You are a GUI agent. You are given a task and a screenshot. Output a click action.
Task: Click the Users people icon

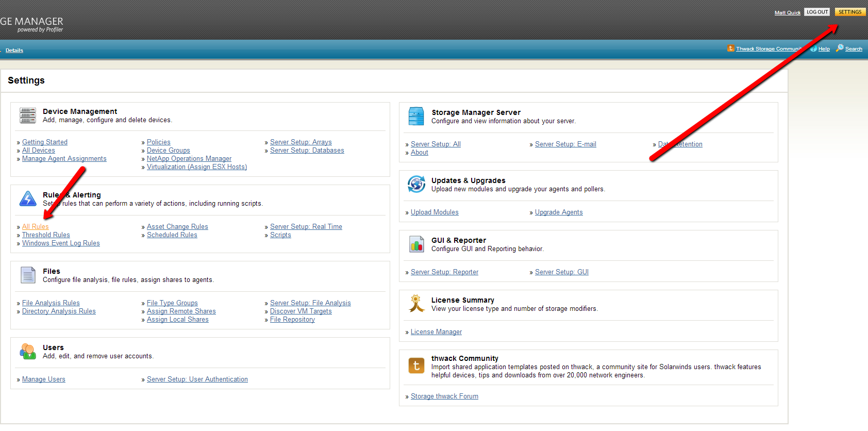tap(28, 351)
